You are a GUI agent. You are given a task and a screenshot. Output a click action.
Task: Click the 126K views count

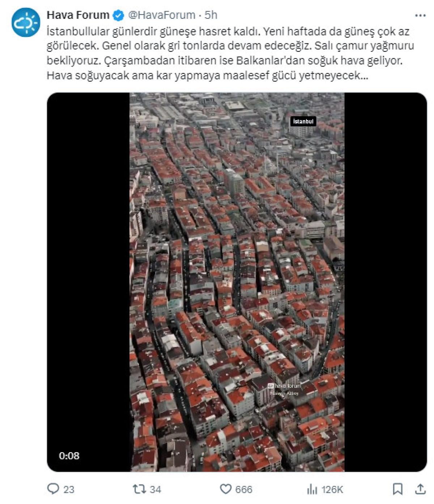pos(332,490)
